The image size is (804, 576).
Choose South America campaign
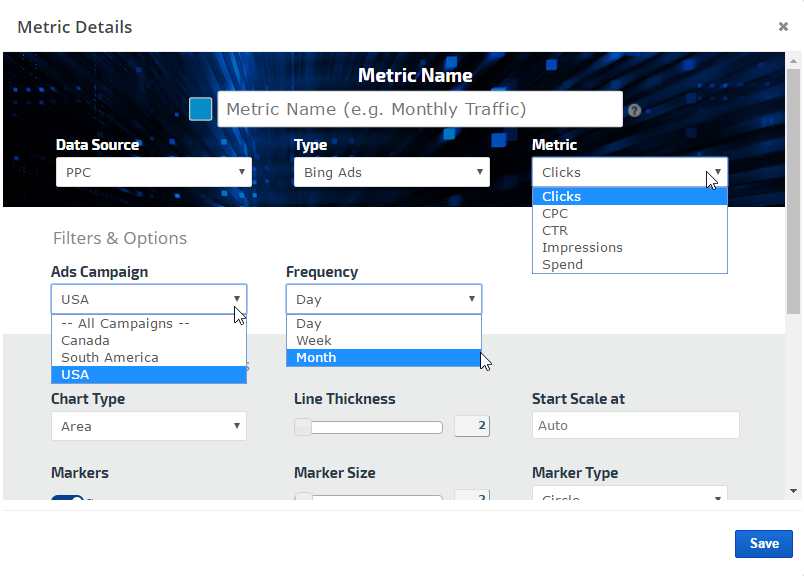click(110, 358)
